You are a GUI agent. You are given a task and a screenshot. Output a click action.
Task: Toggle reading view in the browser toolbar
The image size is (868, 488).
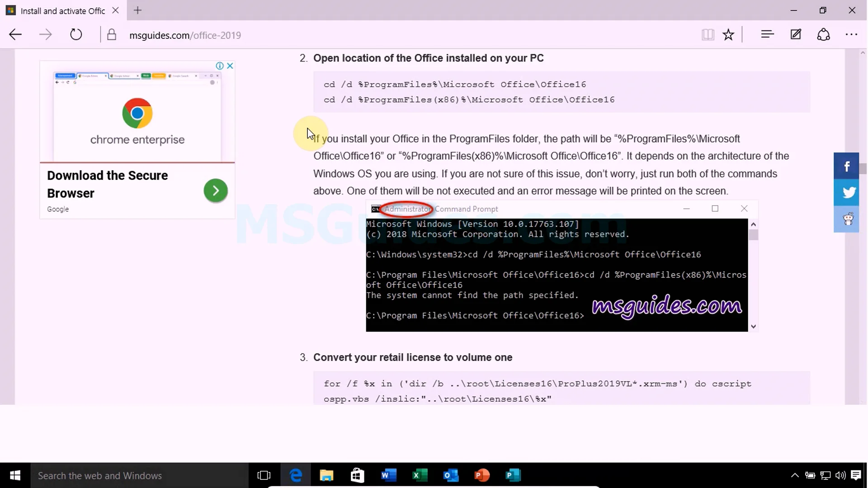coord(708,34)
